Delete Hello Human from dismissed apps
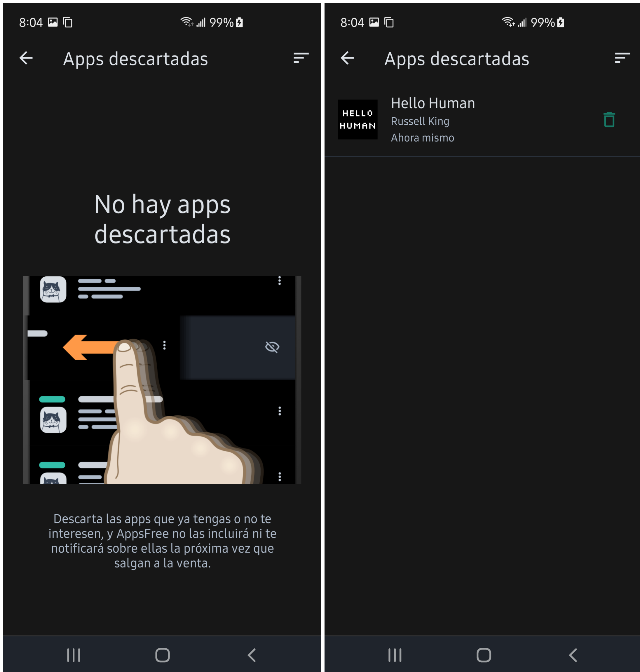 click(x=609, y=120)
